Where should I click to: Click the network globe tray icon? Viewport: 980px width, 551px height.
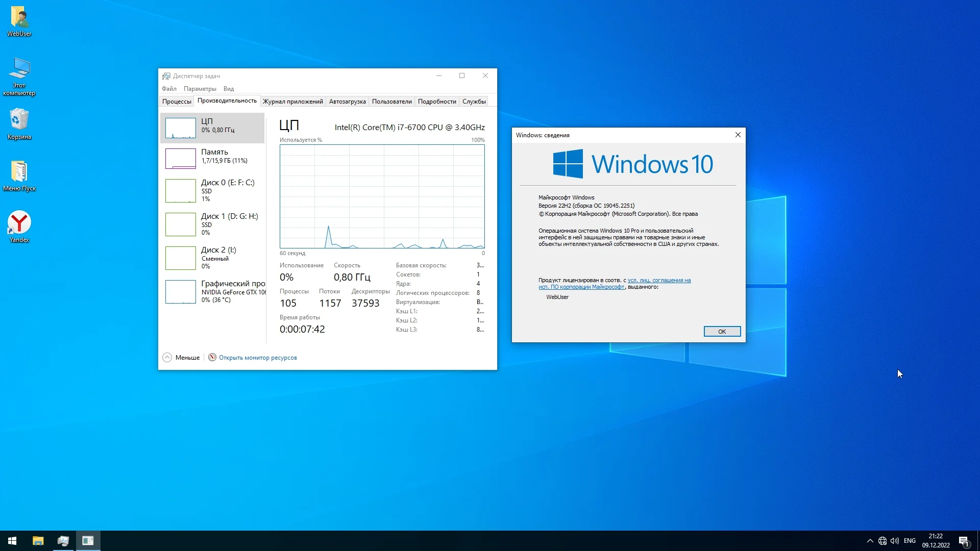[883, 541]
